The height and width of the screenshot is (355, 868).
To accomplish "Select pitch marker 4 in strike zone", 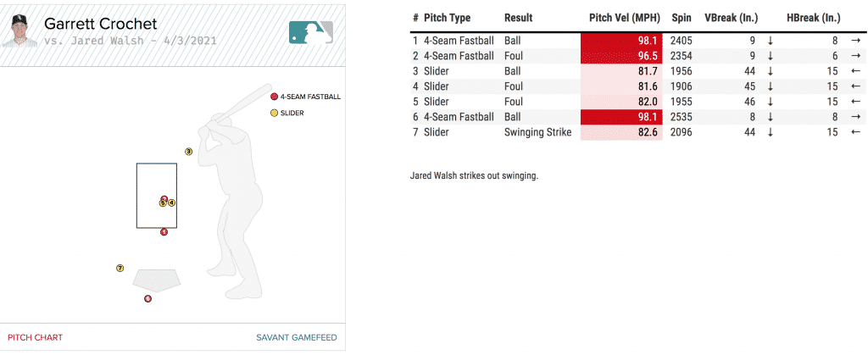I will point(171,202).
